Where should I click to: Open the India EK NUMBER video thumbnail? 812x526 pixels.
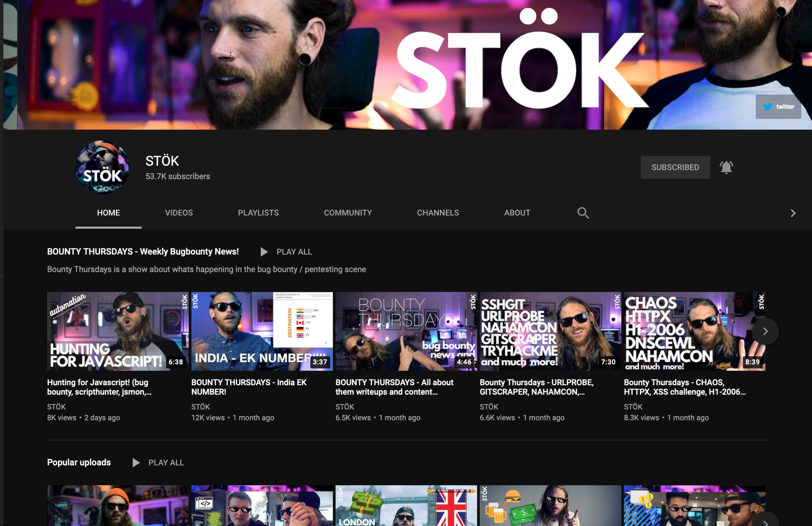(x=262, y=331)
